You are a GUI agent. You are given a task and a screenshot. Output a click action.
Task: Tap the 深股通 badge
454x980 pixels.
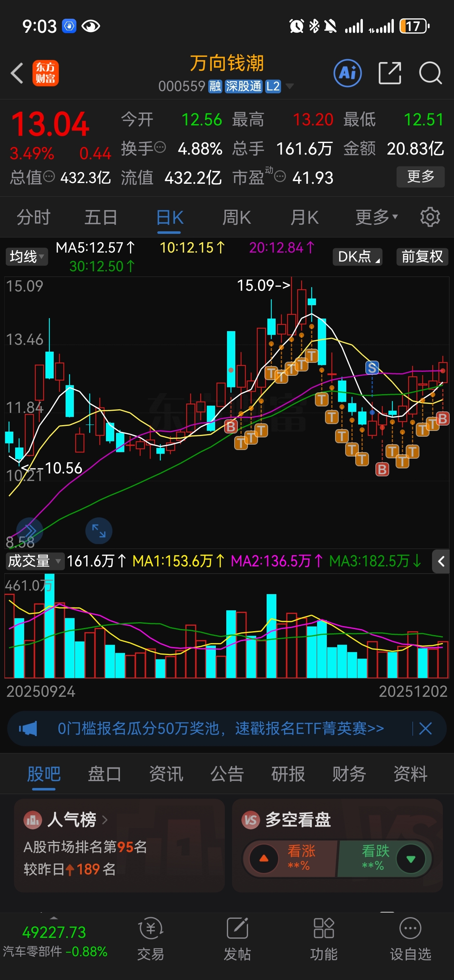point(244,86)
